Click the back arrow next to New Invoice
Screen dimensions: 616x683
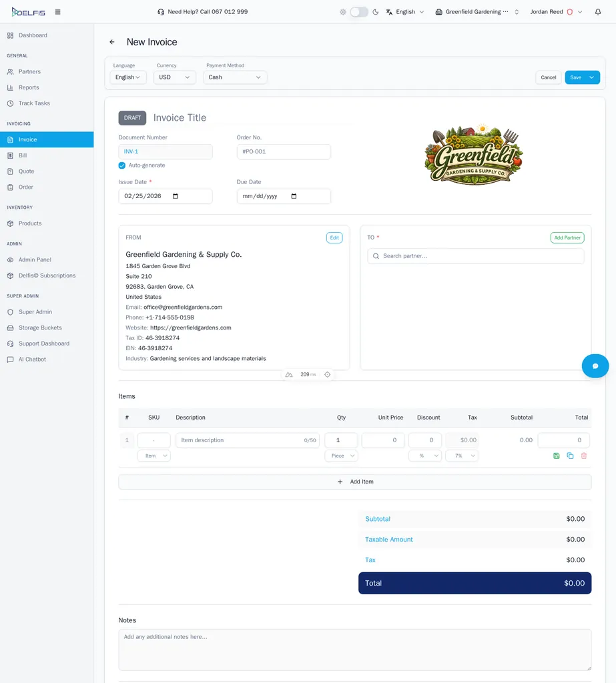click(x=111, y=41)
